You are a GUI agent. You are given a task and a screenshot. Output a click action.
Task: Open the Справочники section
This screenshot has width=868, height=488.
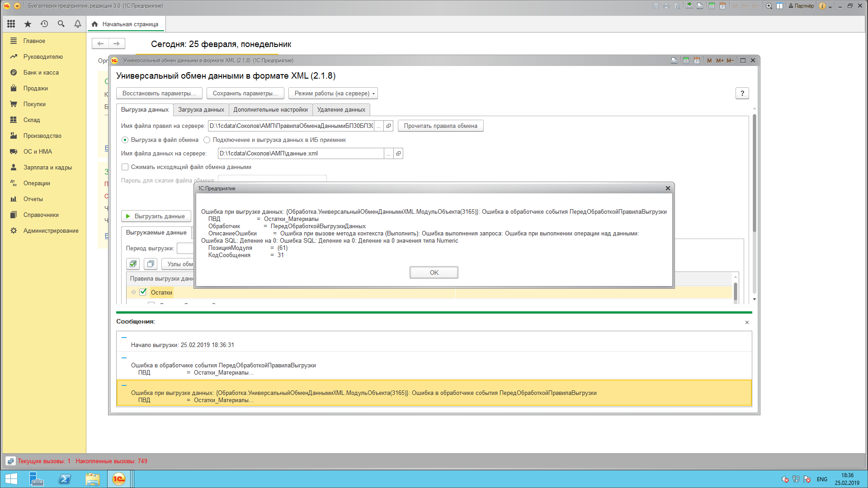coord(41,215)
